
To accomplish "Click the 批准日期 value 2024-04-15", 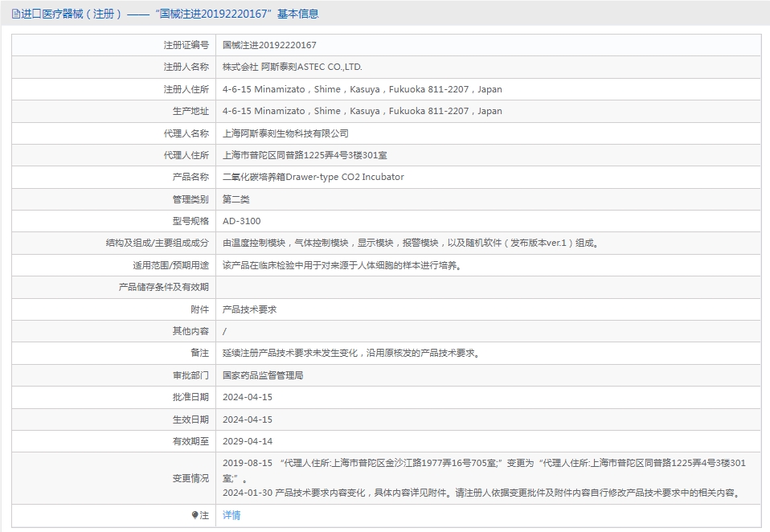I will 247,397.
